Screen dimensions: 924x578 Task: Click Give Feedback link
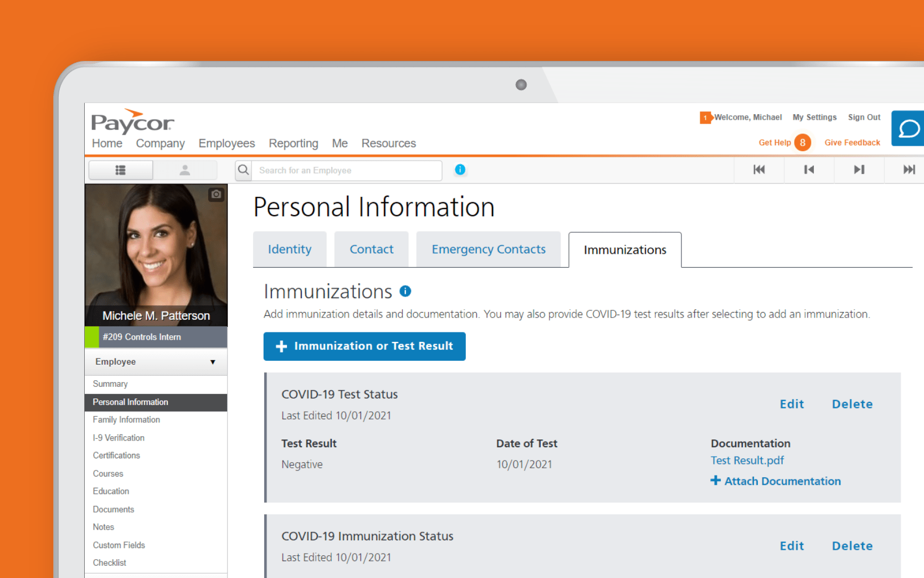(852, 142)
